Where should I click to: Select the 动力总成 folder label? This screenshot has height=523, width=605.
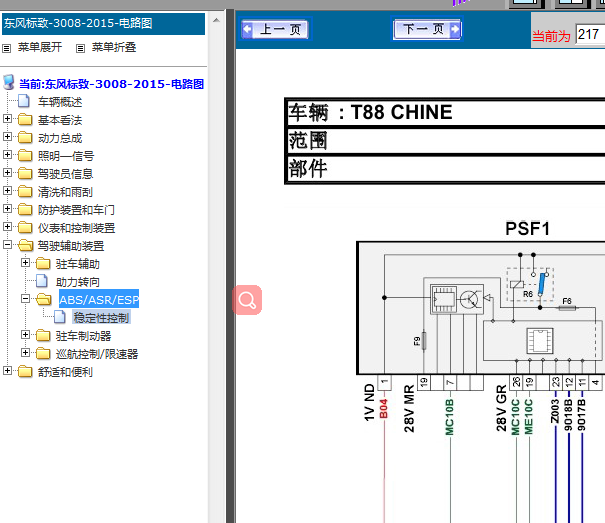(60, 138)
